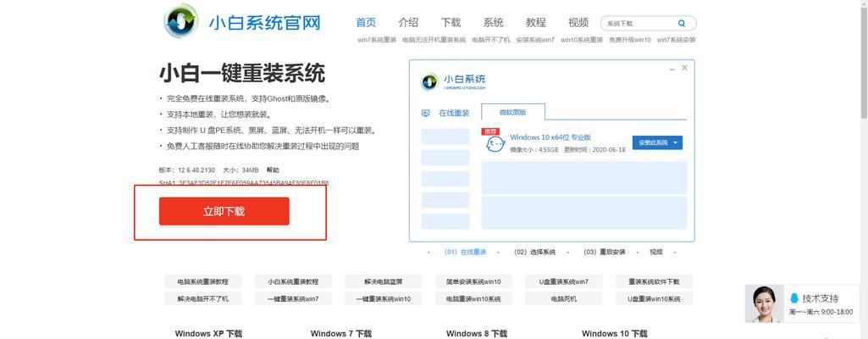Click the red 立即下载 button
The image size is (868, 339).
(224, 211)
